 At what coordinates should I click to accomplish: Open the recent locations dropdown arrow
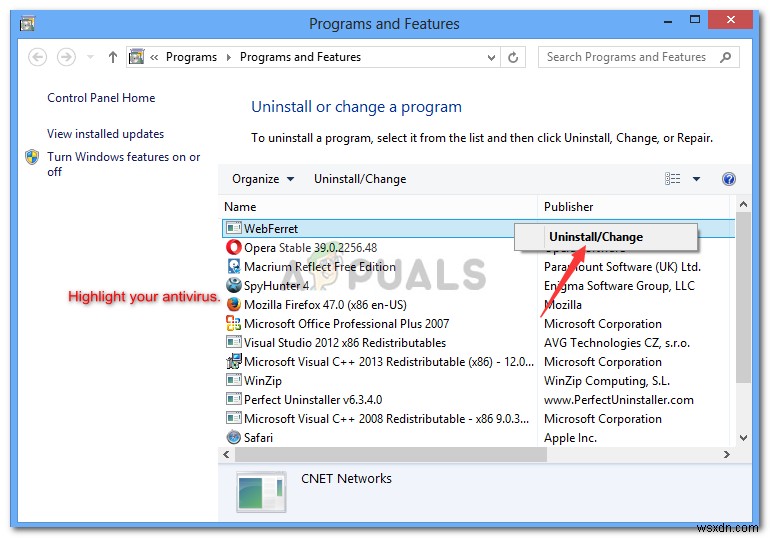click(90, 57)
